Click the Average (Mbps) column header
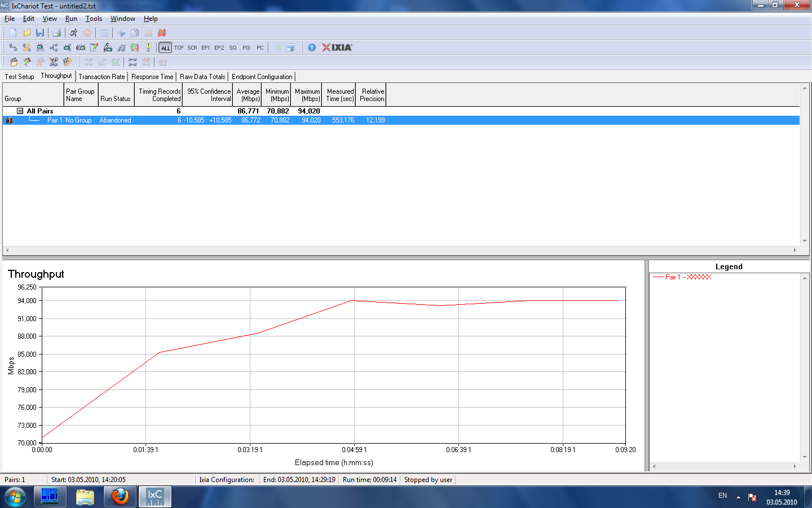812x508 pixels. 248,95
